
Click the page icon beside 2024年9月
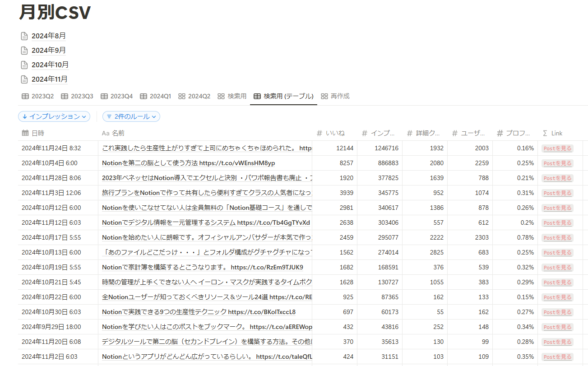point(24,51)
